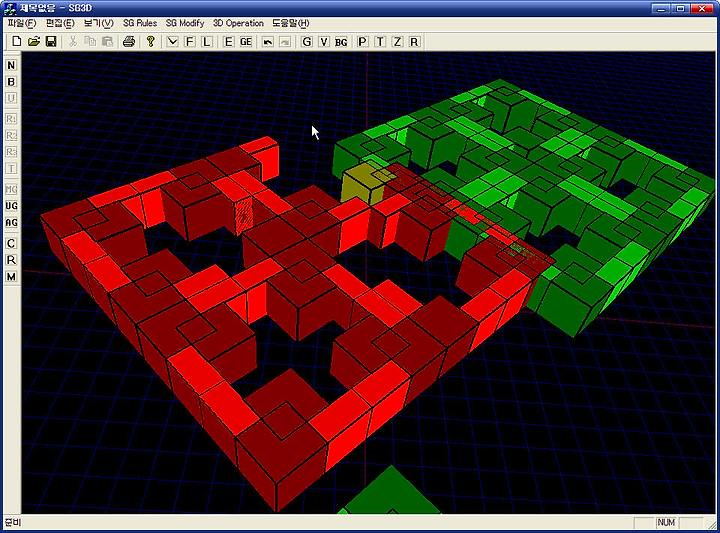The width and height of the screenshot is (720, 533).
Task: Close the SG3D window
Action: click(702, 8)
